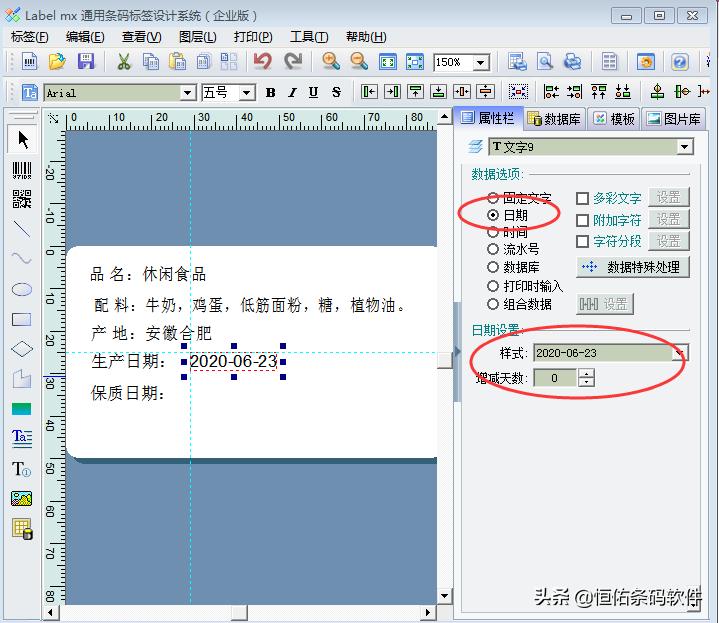
Task: Click the vertical scrollbar down arrow
Action: coord(444,596)
